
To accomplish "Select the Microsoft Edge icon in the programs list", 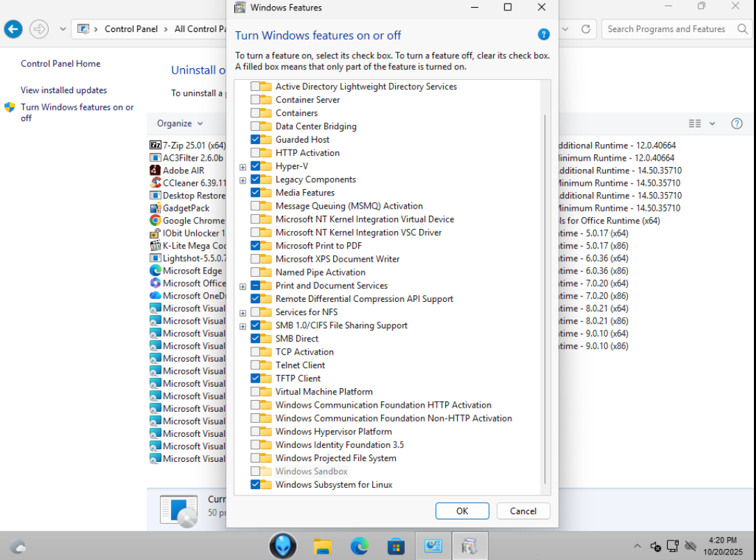I will (155, 271).
